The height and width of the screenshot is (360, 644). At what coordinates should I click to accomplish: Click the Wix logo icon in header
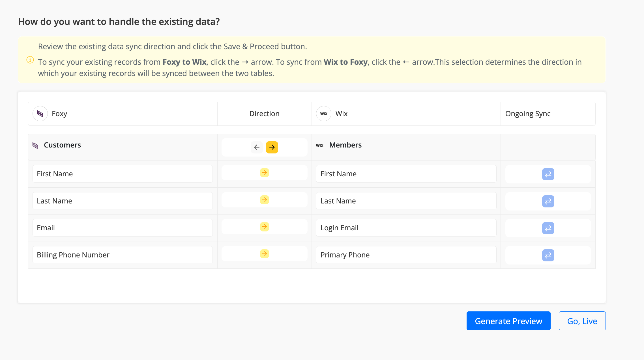[324, 114]
